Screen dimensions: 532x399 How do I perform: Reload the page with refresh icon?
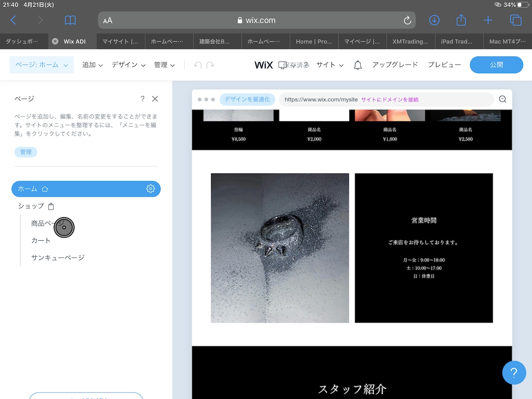click(407, 20)
